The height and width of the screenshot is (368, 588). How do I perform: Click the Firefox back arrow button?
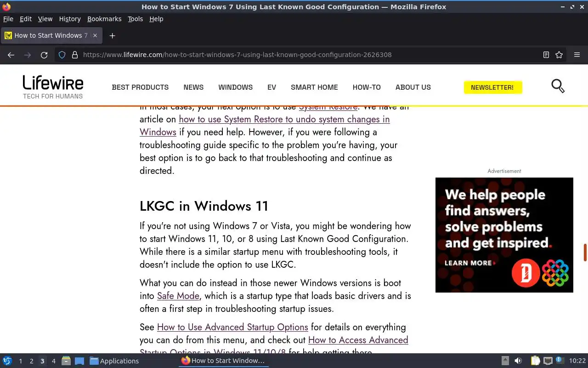pos(11,55)
